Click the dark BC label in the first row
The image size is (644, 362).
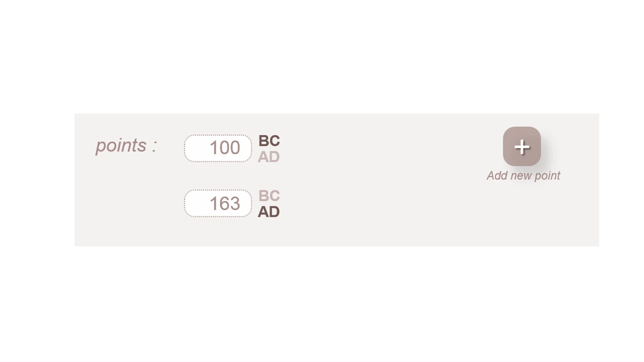click(269, 141)
